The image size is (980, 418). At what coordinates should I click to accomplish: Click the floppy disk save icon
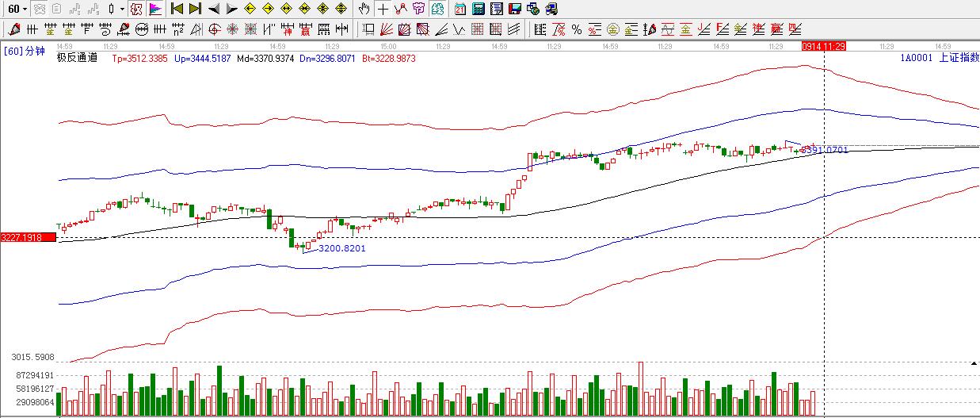point(514,9)
